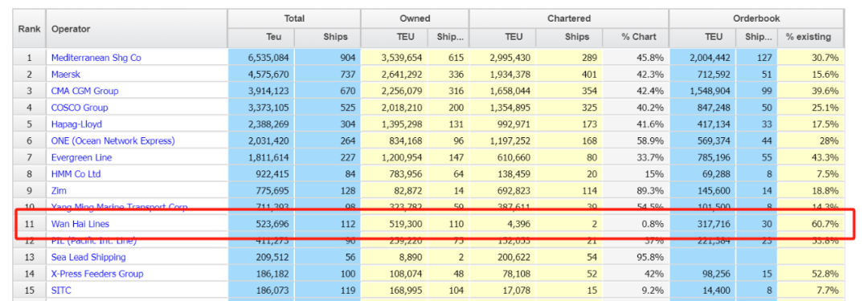Click the Orderbook group header
Screen dimensions: 868x301
pos(757,18)
